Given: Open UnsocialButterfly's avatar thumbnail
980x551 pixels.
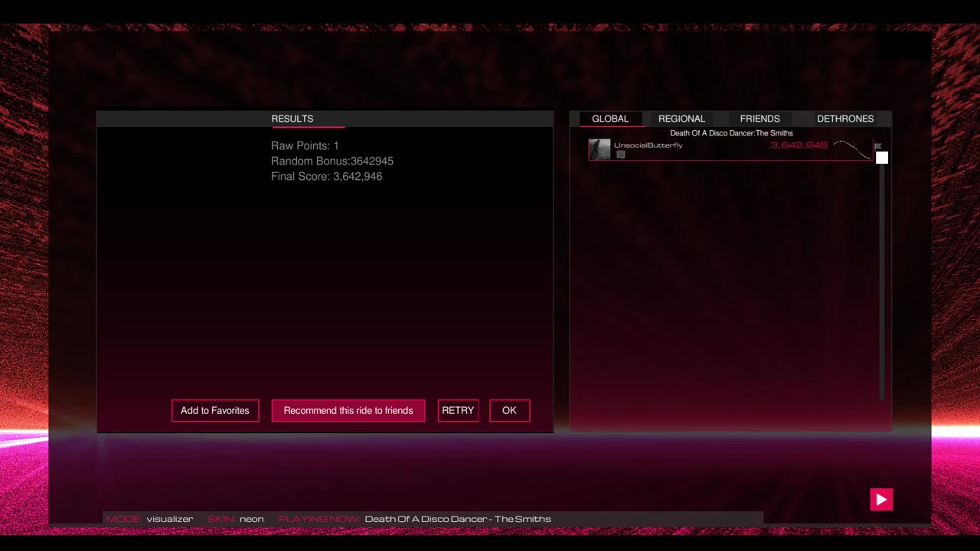Looking at the screenshot, I should (x=599, y=149).
